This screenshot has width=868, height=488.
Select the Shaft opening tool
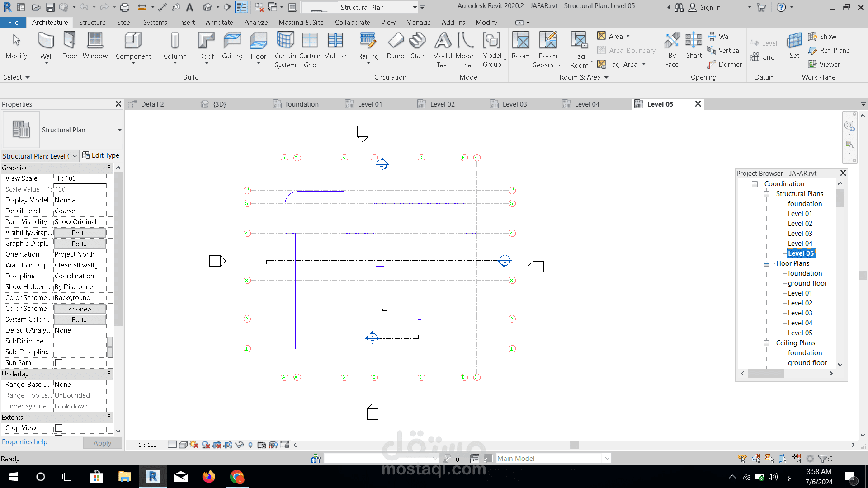coord(693,46)
